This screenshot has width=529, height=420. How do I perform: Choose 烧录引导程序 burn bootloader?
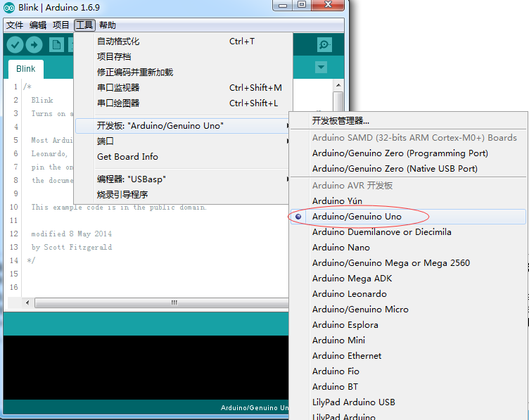pos(182,195)
